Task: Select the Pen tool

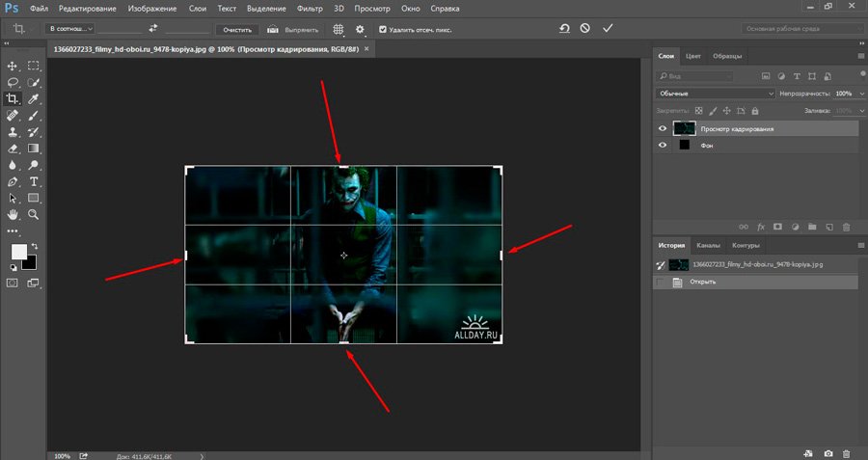Action: click(x=12, y=181)
